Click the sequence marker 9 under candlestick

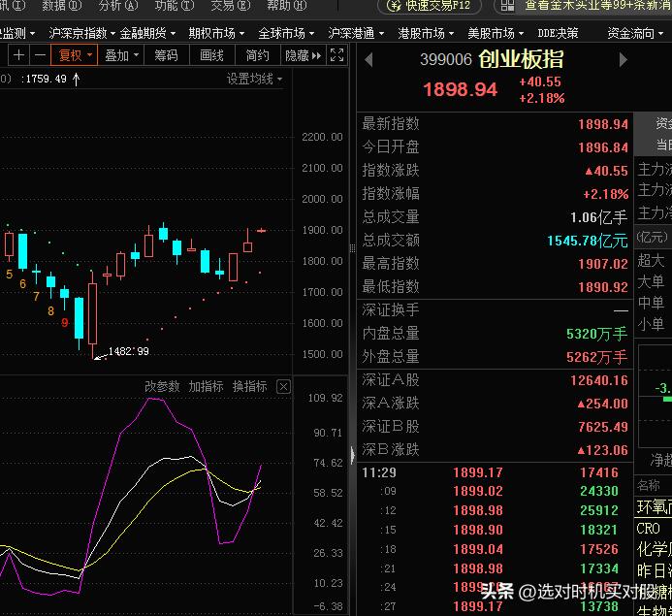pyautogui.click(x=65, y=323)
